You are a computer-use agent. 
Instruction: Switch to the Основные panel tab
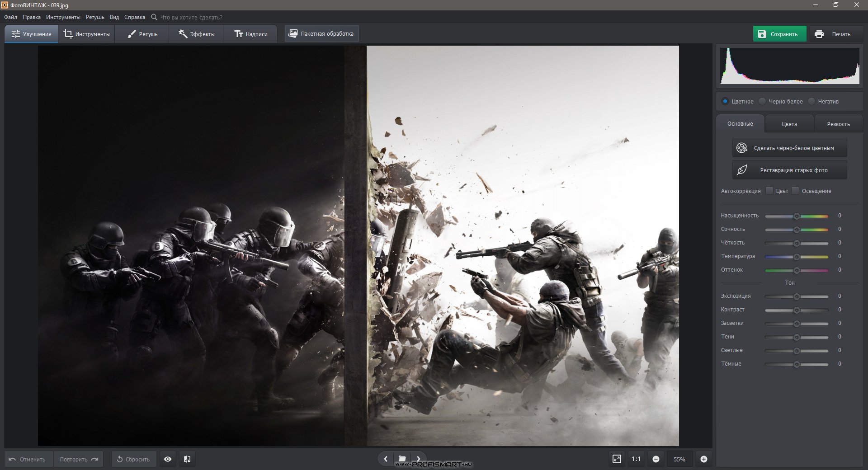[740, 124]
